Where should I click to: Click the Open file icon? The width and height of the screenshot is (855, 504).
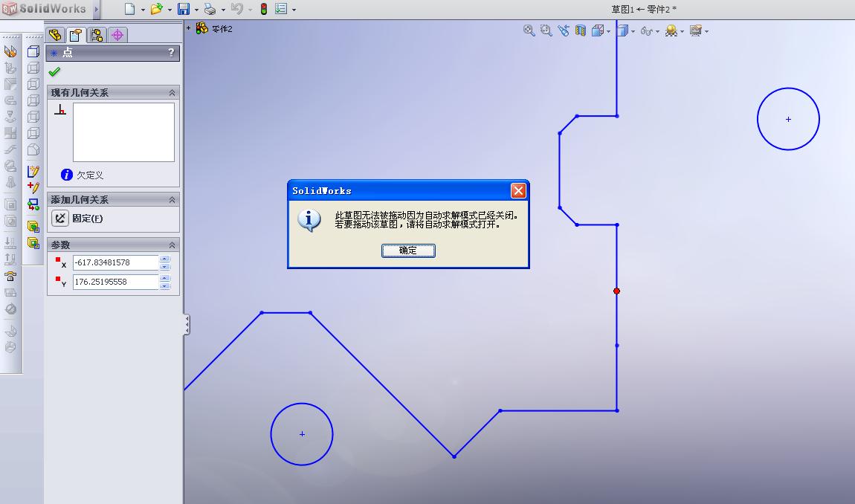(156, 9)
